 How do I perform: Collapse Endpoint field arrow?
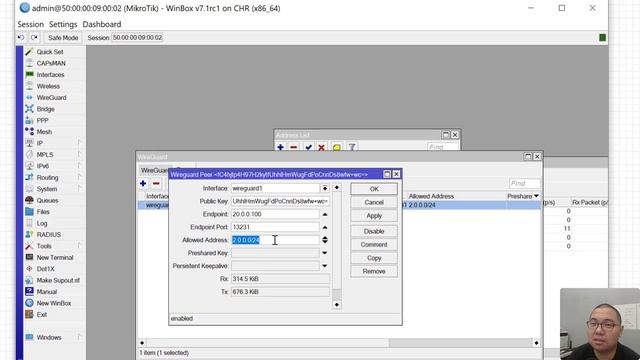(x=325, y=214)
